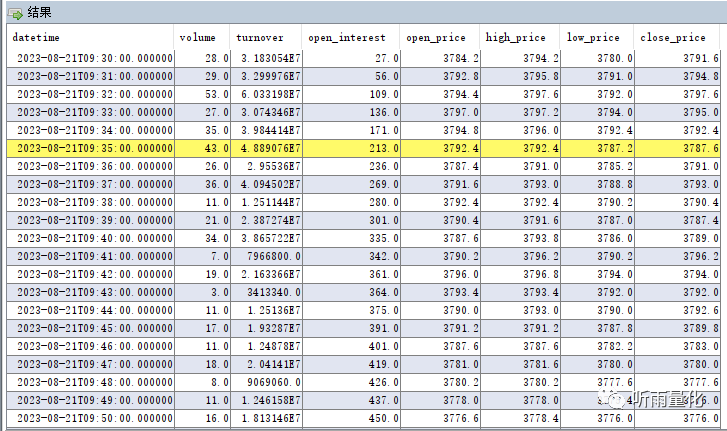Click turnover value 9069060.0
This screenshot has width=727, height=431.
266,382
